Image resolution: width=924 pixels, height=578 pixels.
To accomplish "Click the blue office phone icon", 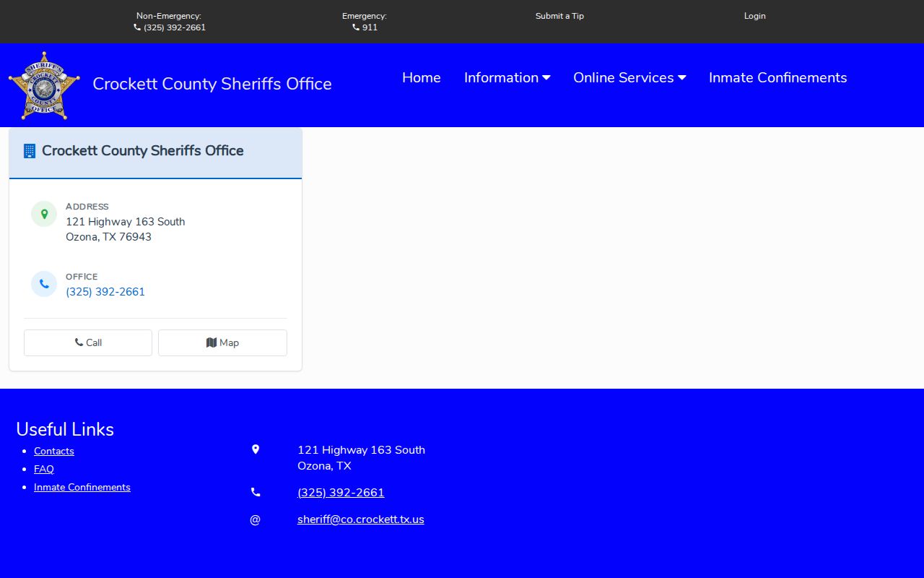I will pos(44,284).
